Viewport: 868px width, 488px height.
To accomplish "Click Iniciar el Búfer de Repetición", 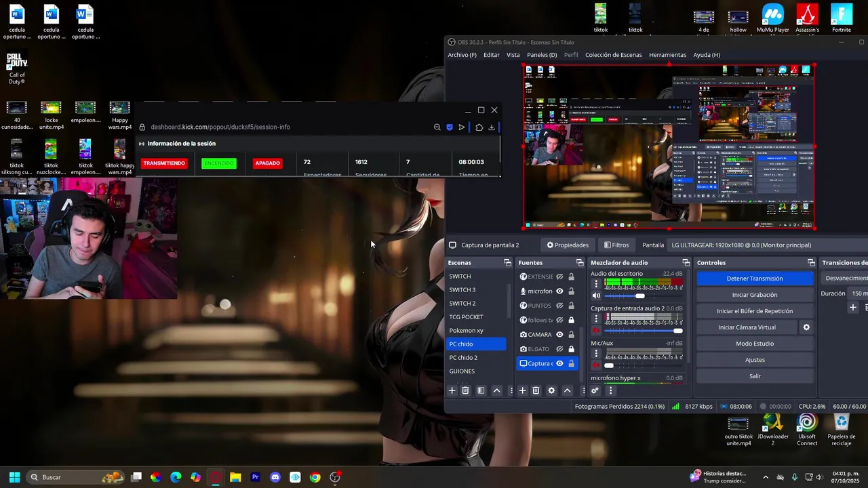I will click(755, 311).
